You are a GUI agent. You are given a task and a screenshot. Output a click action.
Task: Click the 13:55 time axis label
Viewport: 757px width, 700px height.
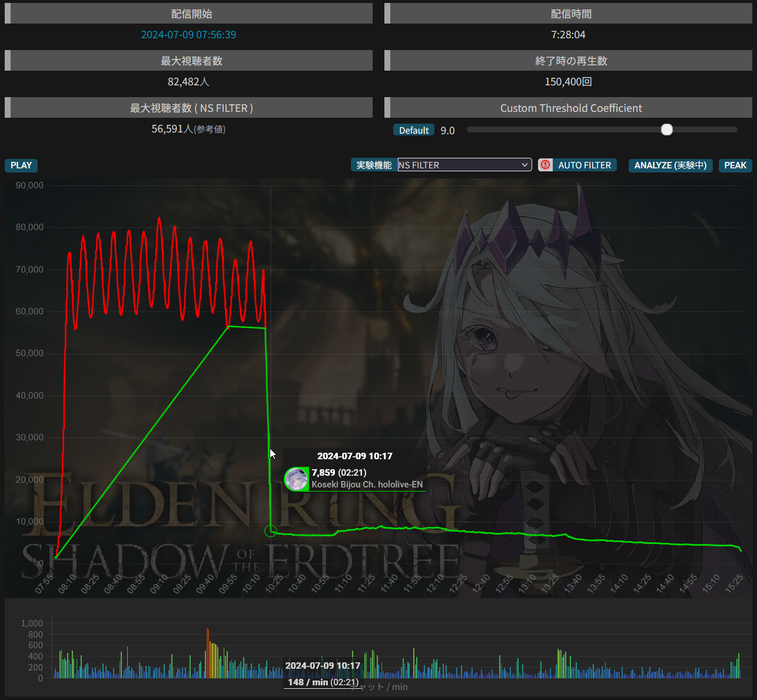pos(596,583)
